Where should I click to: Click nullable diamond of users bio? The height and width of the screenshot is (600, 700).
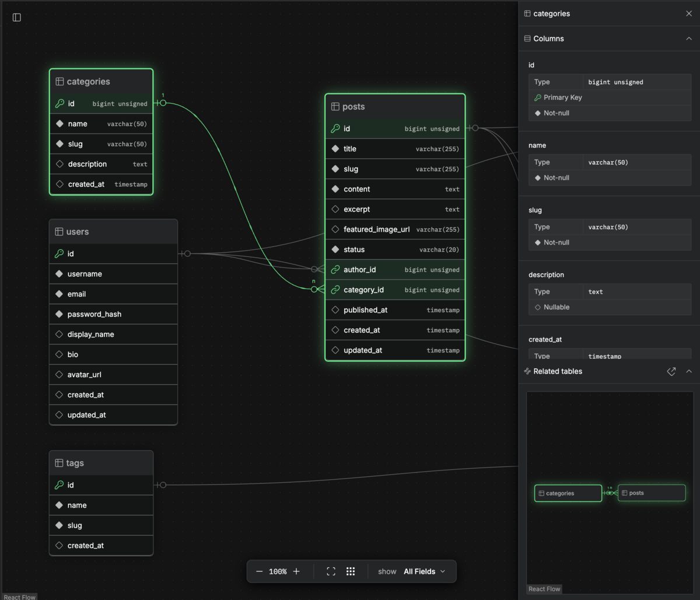pos(59,354)
